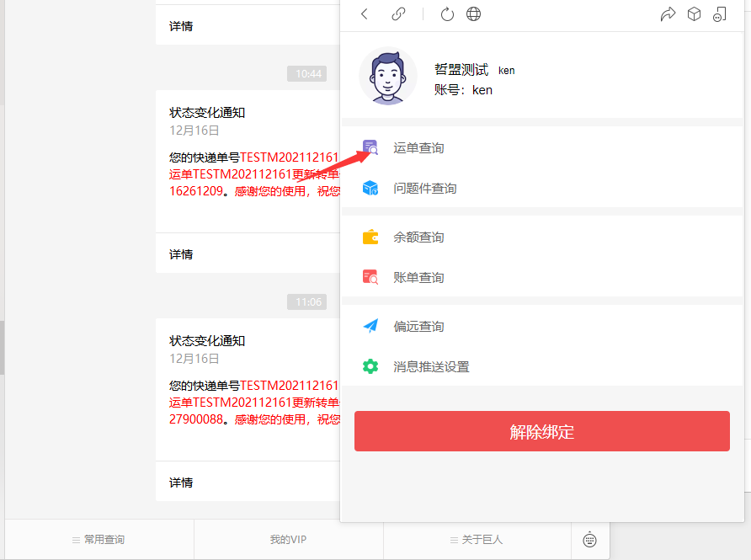Click the 哲盟测试 user name
This screenshot has height=560, width=751.
[x=461, y=69]
